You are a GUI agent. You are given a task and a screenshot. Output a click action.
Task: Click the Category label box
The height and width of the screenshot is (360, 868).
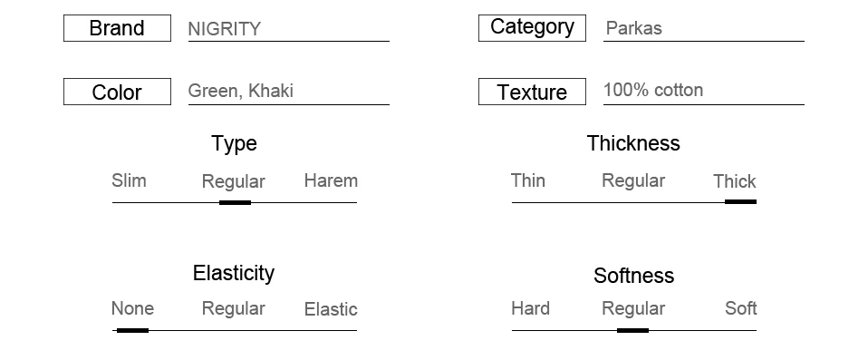532,28
